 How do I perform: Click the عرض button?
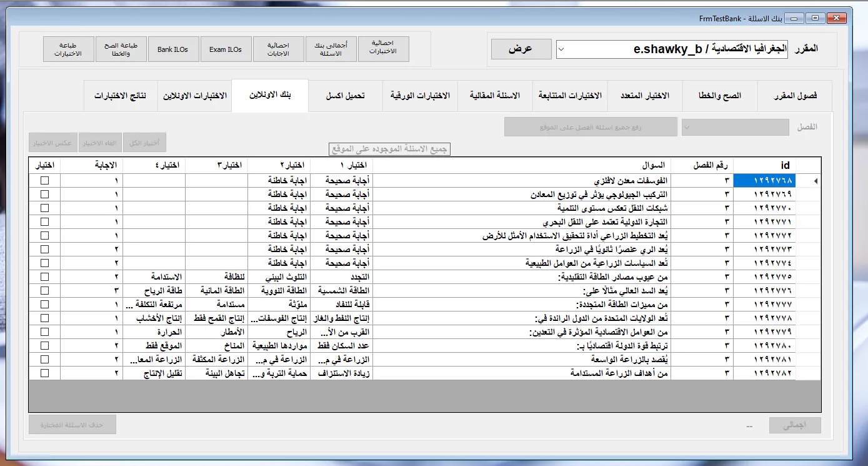[x=521, y=49]
